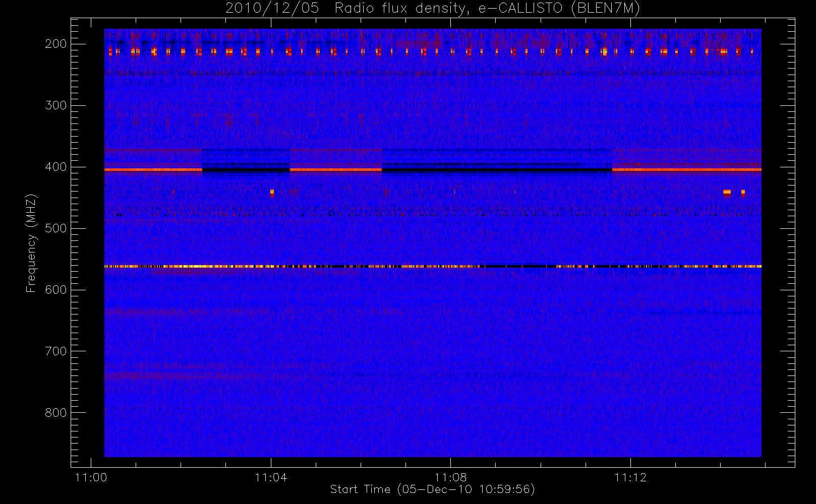Select the 500 frequency tick label
This screenshot has width=816, height=504.
point(56,228)
